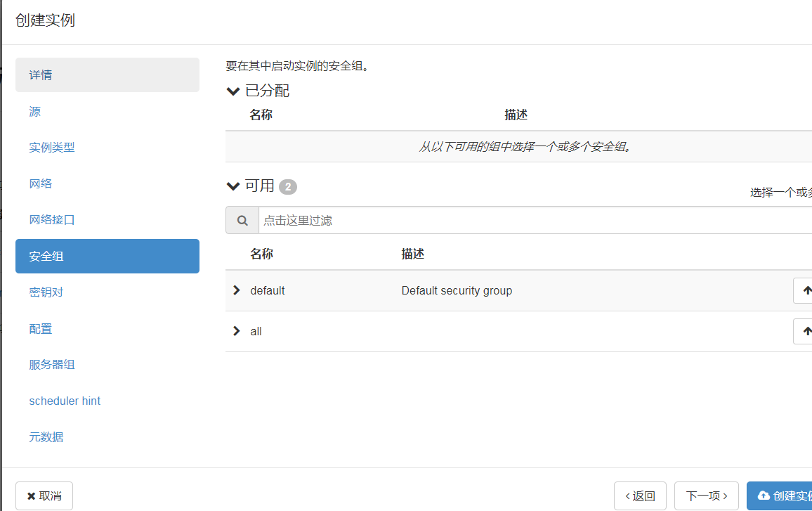Collapse the 可用 section
Viewport: 812px width, 511px height.
click(x=233, y=186)
